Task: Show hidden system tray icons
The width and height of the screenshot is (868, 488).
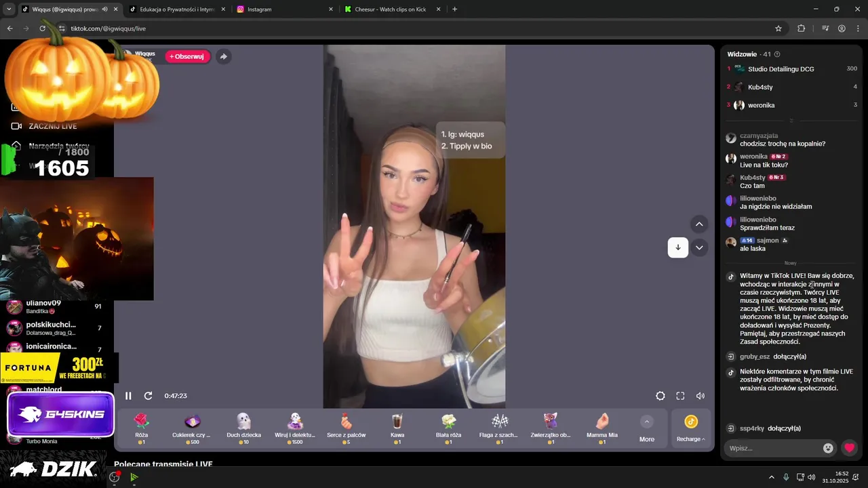Action: [x=771, y=477]
